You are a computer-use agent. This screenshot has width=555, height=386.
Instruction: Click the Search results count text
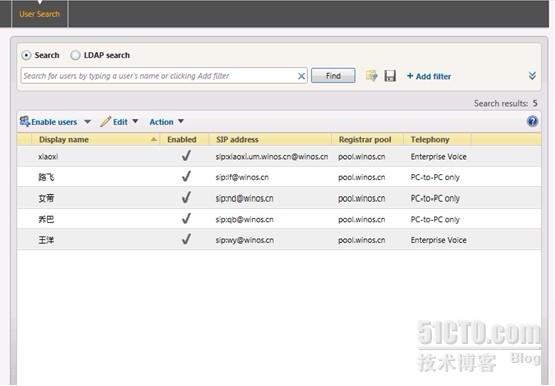tap(506, 103)
